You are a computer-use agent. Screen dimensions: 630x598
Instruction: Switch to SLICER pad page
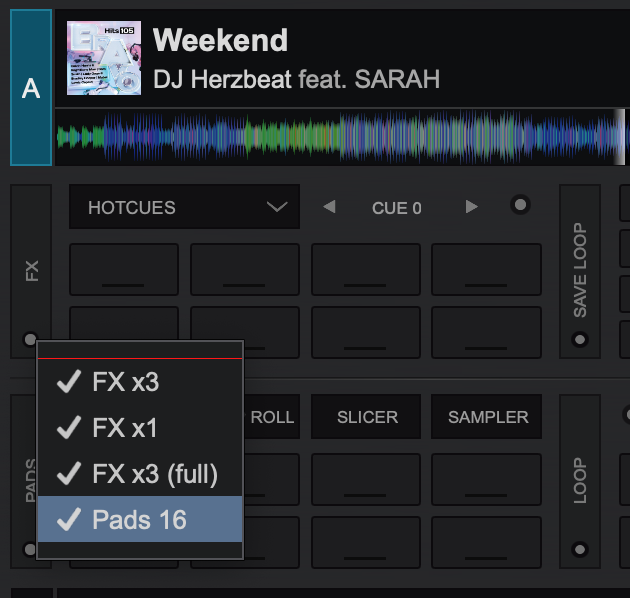[x=367, y=417]
